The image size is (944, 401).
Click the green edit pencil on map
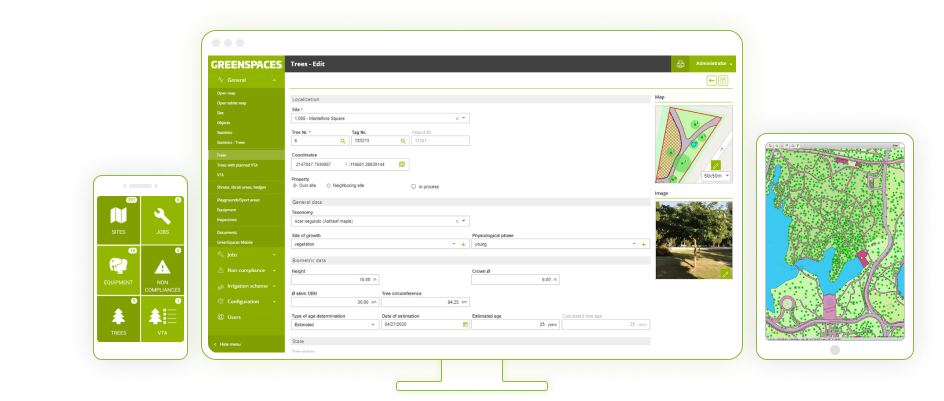click(716, 164)
